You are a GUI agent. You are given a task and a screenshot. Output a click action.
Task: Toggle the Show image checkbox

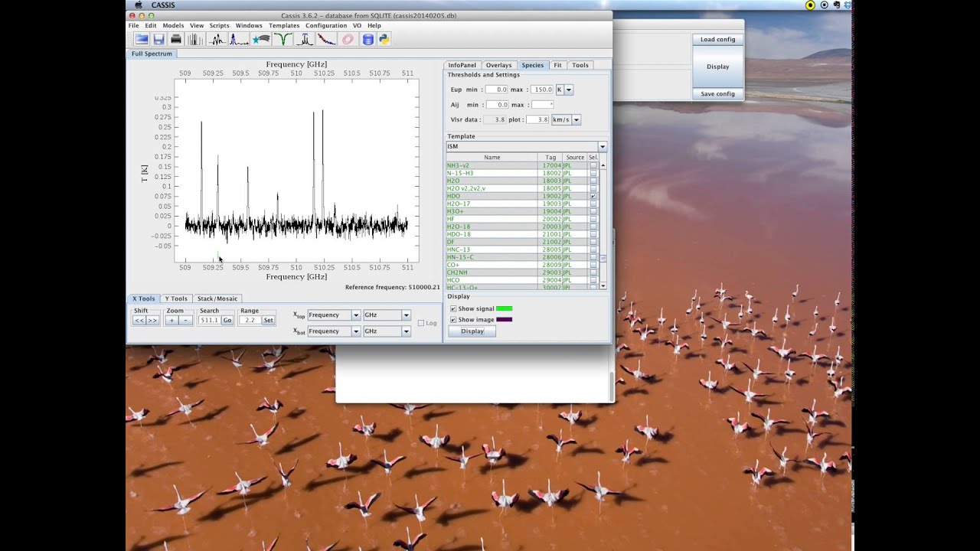[x=453, y=319]
